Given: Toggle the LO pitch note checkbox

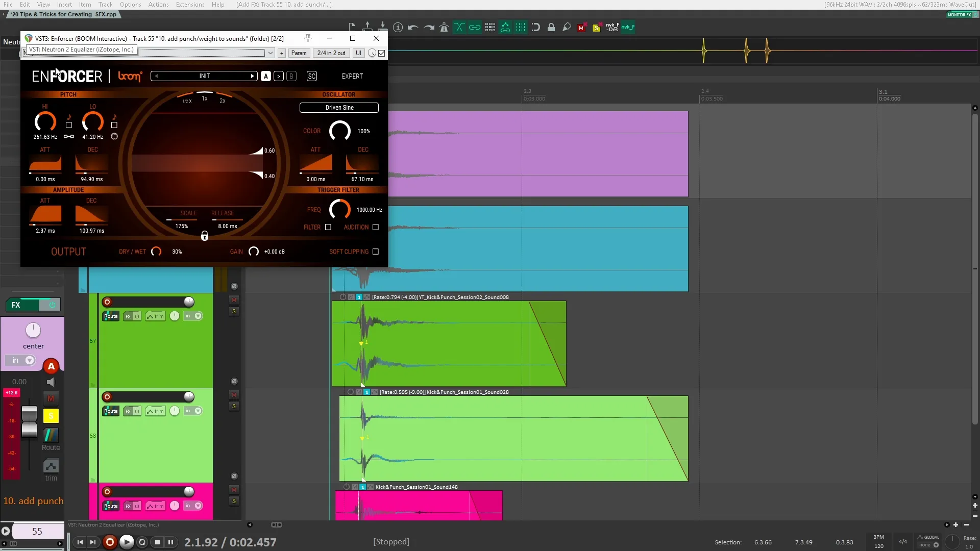Looking at the screenshot, I should [x=114, y=125].
